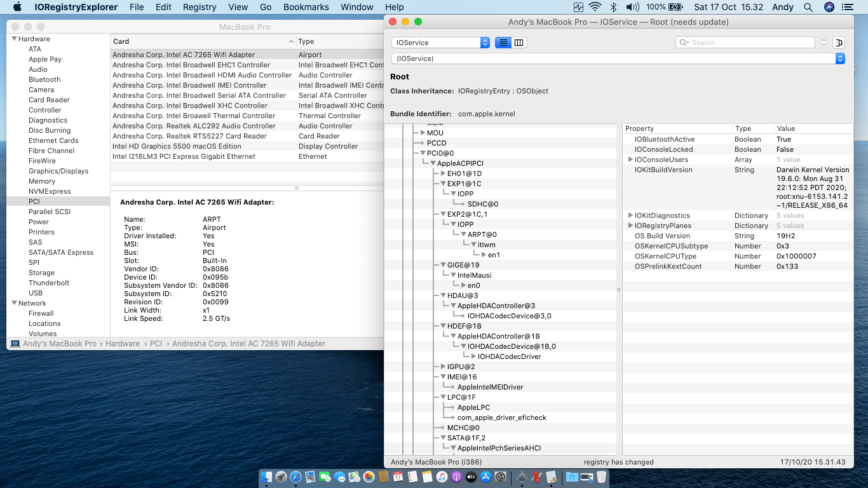Open Calendar from the Dock
This screenshot has height=488, width=868.
[x=398, y=477]
